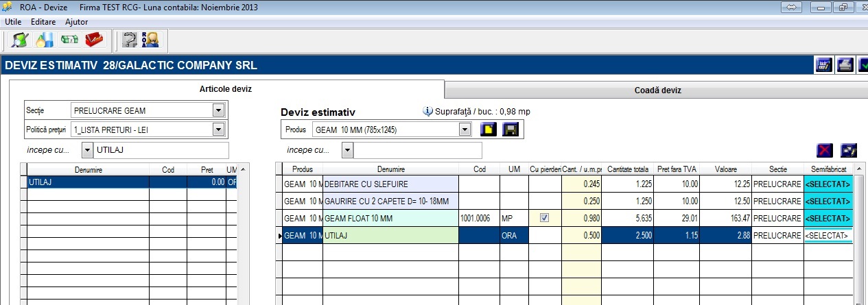
Task: Expand the Secție PRELUCRARE GEAM dropdown
Action: tap(219, 110)
